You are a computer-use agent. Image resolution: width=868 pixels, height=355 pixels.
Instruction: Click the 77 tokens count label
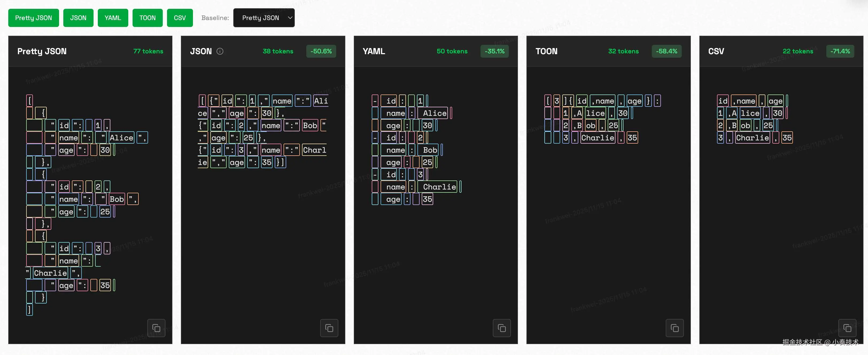tap(148, 51)
